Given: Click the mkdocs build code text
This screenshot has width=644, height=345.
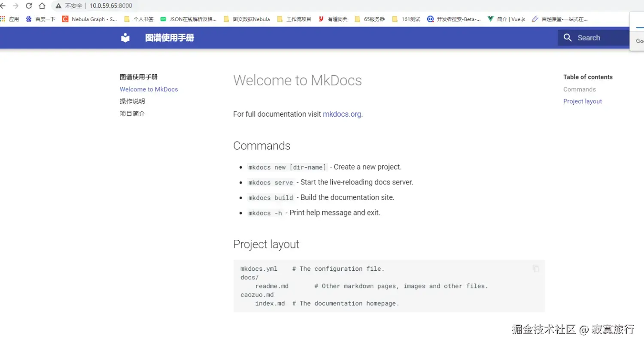Looking at the screenshot, I should (270, 198).
